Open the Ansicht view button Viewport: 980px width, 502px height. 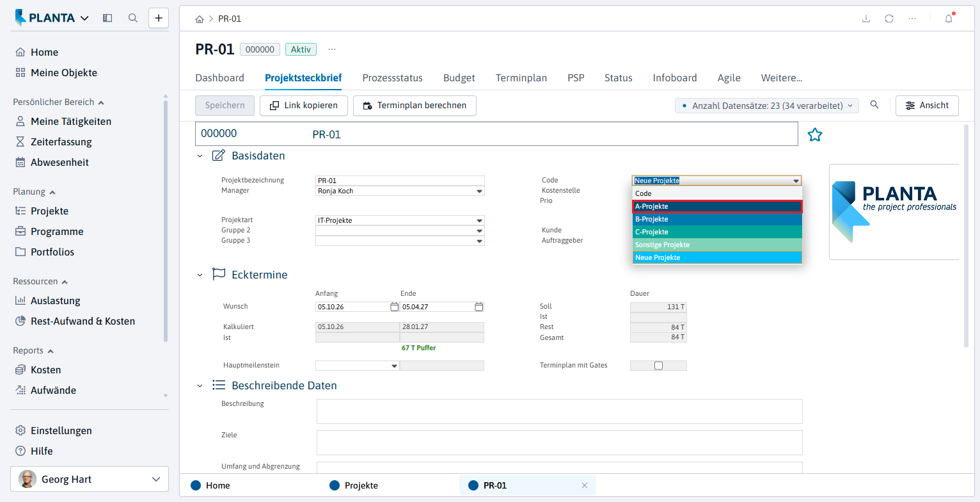[x=927, y=106]
